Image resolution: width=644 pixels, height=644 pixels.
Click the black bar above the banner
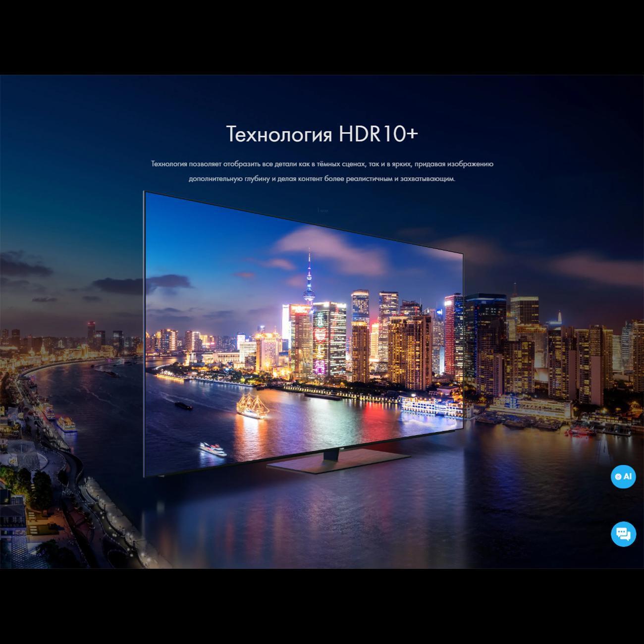(x=322, y=37)
